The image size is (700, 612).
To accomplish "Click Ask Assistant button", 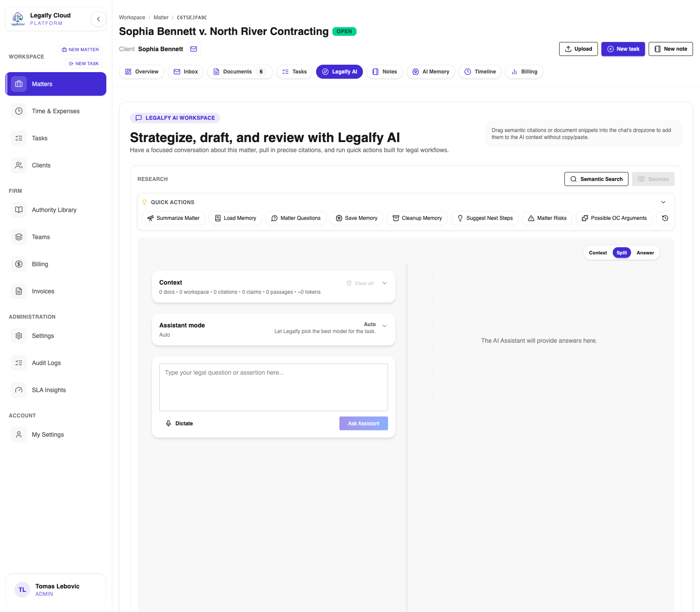I will [364, 423].
